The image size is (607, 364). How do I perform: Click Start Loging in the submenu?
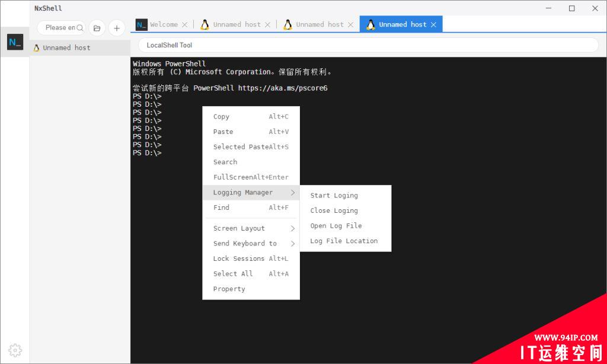pyautogui.click(x=346, y=196)
